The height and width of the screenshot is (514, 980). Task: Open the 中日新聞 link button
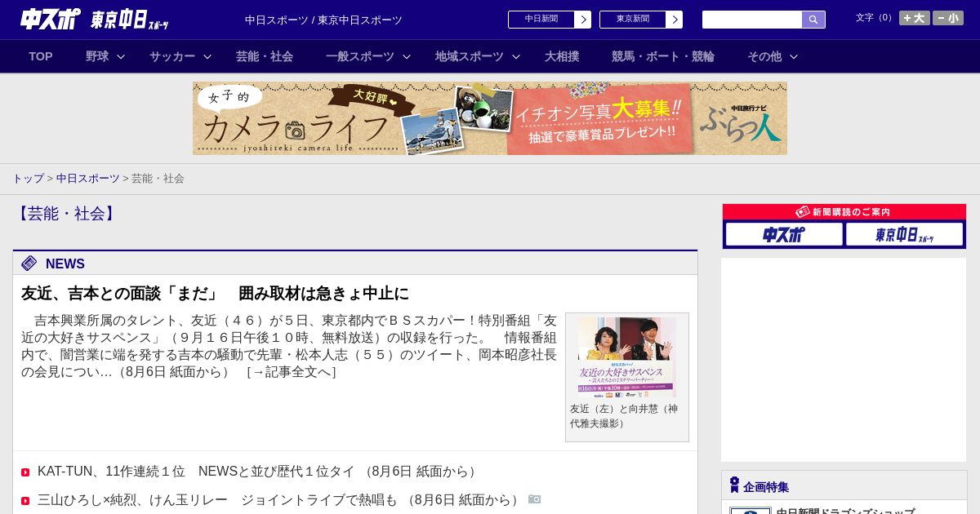pyautogui.click(x=541, y=20)
